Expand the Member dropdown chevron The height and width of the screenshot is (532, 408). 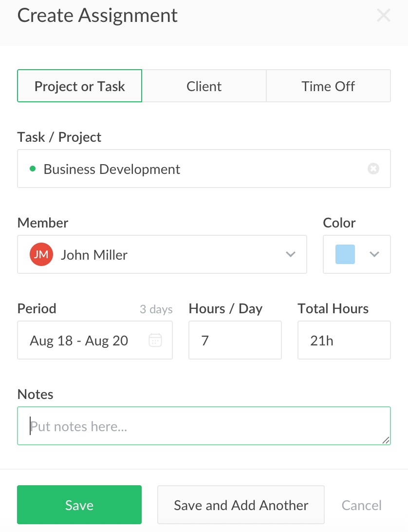pyautogui.click(x=291, y=254)
